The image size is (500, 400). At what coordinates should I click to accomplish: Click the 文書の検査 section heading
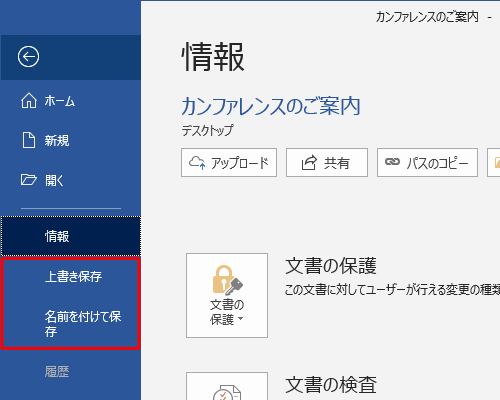[x=331, y=385]
